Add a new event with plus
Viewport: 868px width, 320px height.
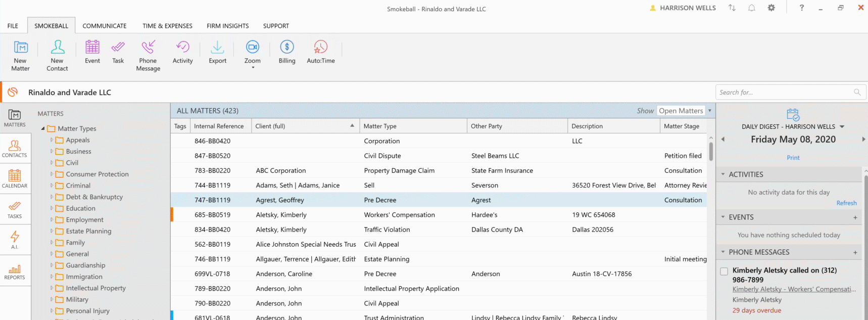(x=855, y=217)
